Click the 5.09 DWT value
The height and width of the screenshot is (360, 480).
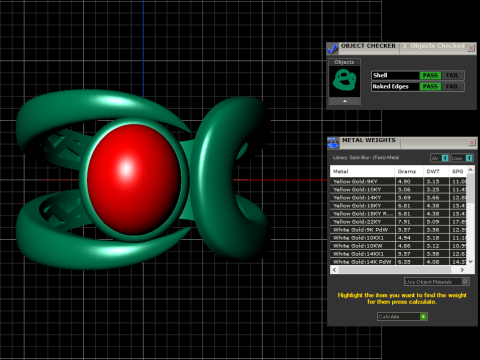pyautogui.click(x=433, y=222)
